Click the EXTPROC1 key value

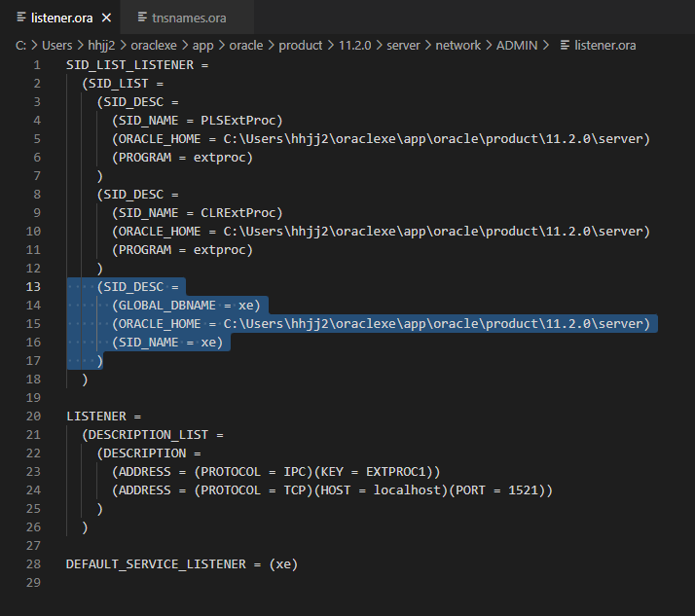tap(396, 472)
